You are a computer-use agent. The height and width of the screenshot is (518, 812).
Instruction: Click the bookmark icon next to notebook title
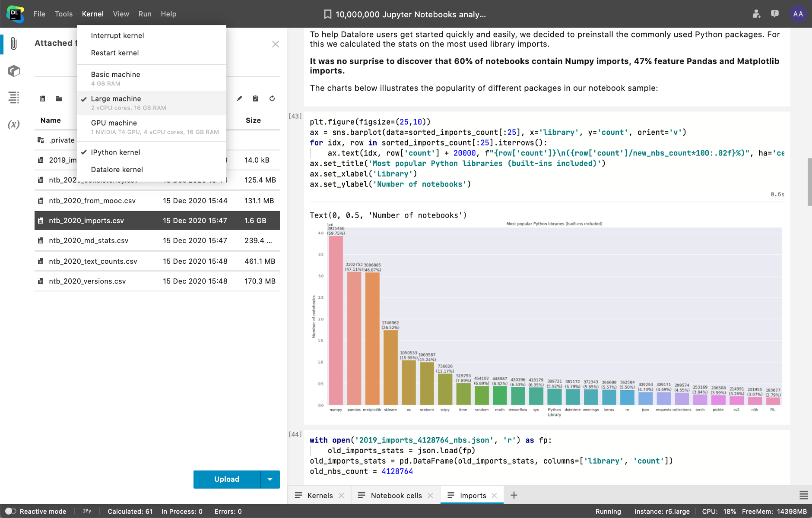click(x=328, y=14)
